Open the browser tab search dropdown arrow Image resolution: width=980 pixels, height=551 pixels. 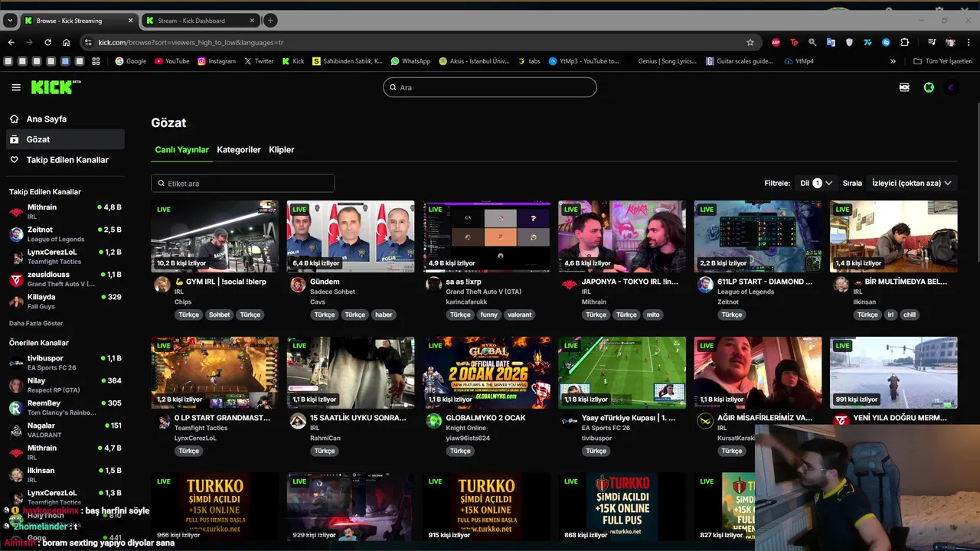(x=11, y=21)
